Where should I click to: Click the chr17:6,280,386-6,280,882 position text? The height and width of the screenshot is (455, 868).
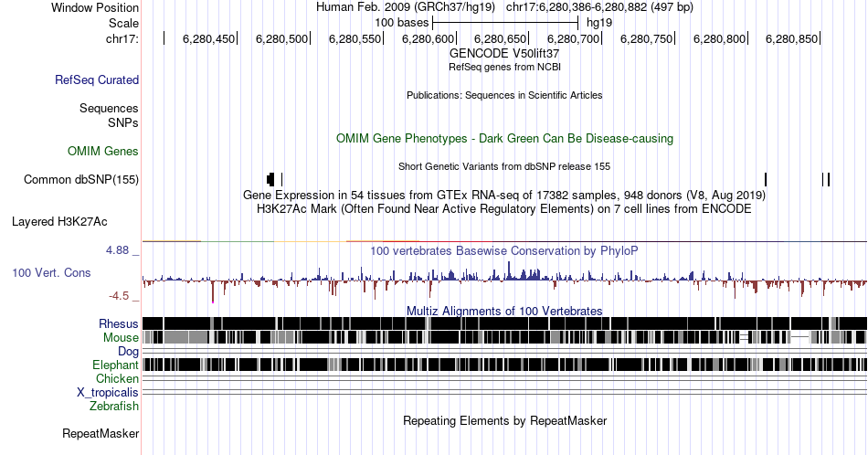(x=599, y=7)
